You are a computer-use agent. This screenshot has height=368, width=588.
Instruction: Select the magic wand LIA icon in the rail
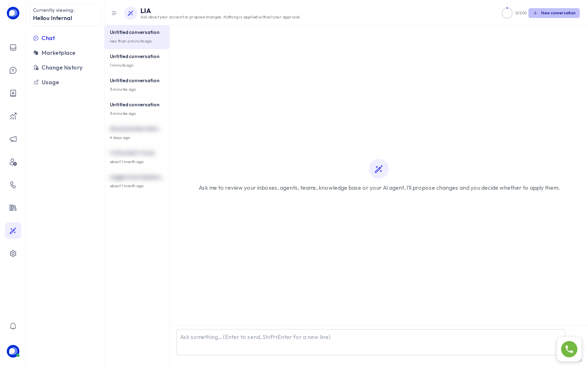point(13,230)
